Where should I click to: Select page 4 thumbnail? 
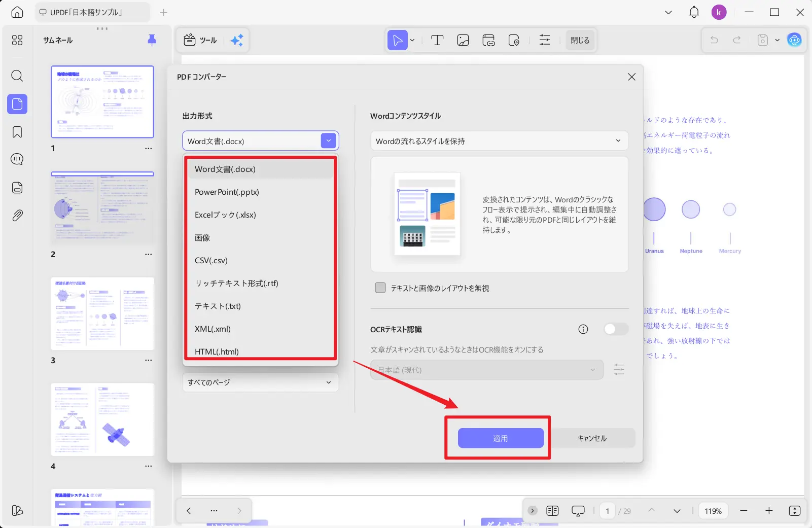tap(102, 419)
